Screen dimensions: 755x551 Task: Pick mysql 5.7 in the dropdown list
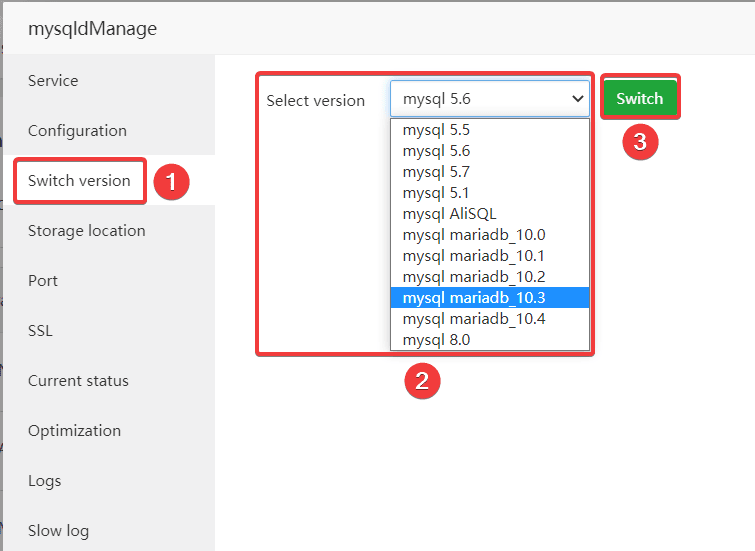(436, 172)
